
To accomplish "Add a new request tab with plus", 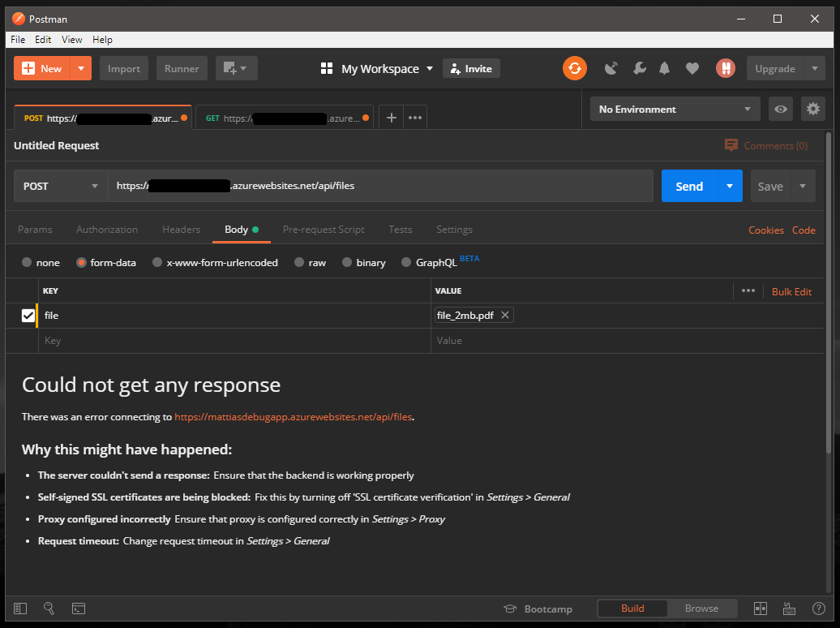I will (391, 118).
